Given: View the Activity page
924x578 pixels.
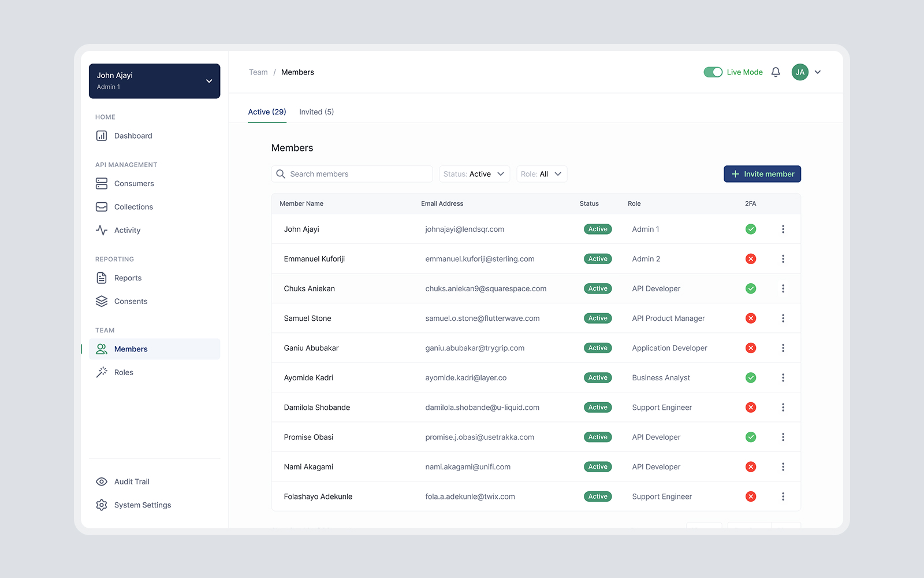Looking at the screenshot, I should pos(128,229).
